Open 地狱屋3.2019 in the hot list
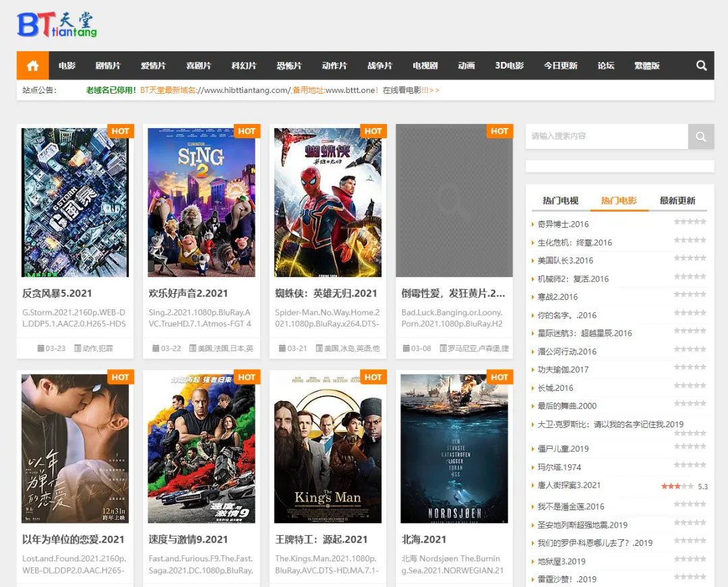This screenshot has width=728, height=587. pyautogui.click(x=562, y=561)
